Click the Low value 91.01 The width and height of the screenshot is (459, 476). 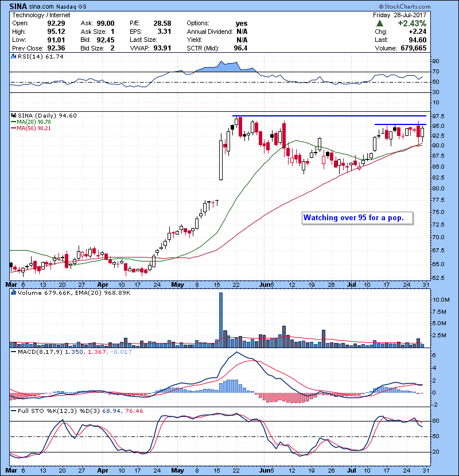(56, 40)
